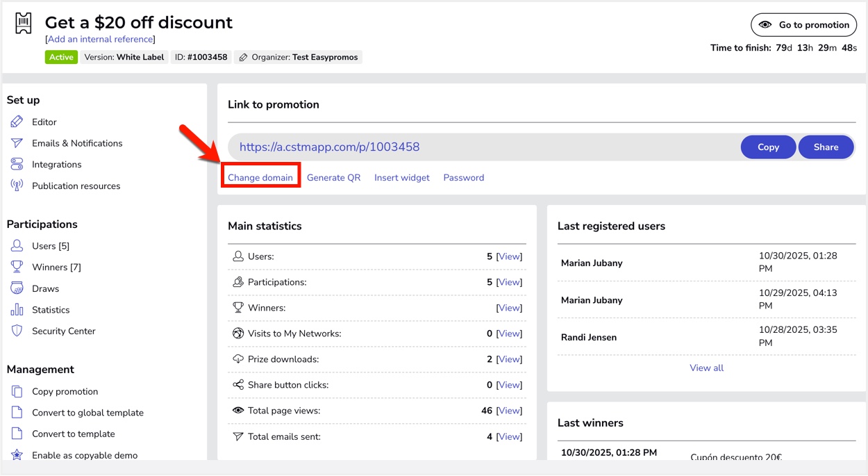Click the Change domain link
Image resolution: width=868 pixels, height=476 pixels.
point(260,178)
